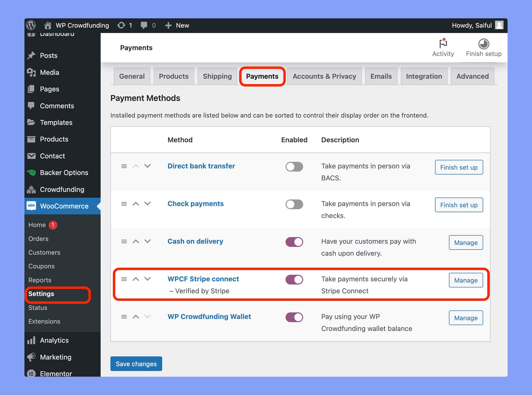
Task: Select the Payments tab
Action: point(263,76)
